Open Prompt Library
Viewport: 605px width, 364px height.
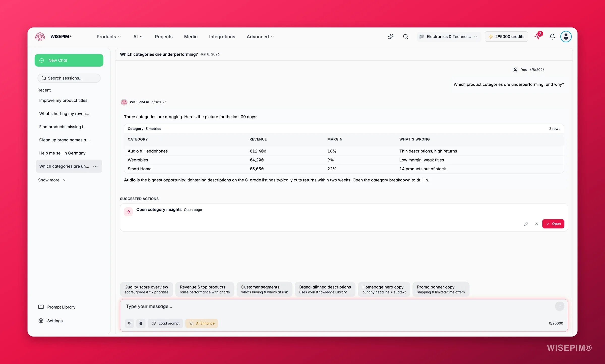(57, 307)
